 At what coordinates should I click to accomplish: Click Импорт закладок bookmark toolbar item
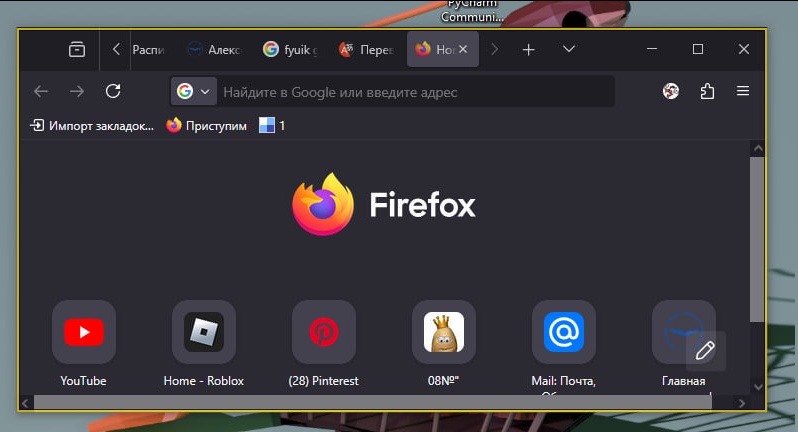click(x=92, y=125)
